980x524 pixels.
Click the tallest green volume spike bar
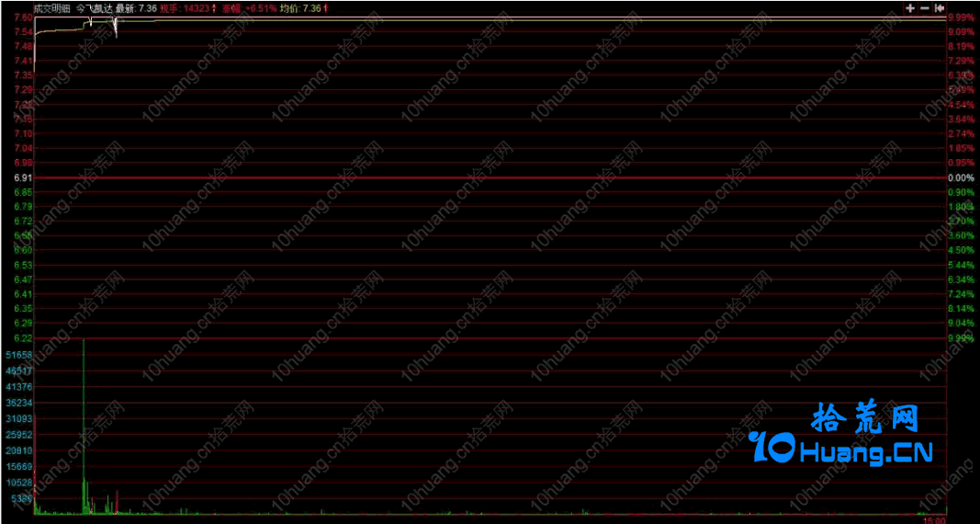84,426
